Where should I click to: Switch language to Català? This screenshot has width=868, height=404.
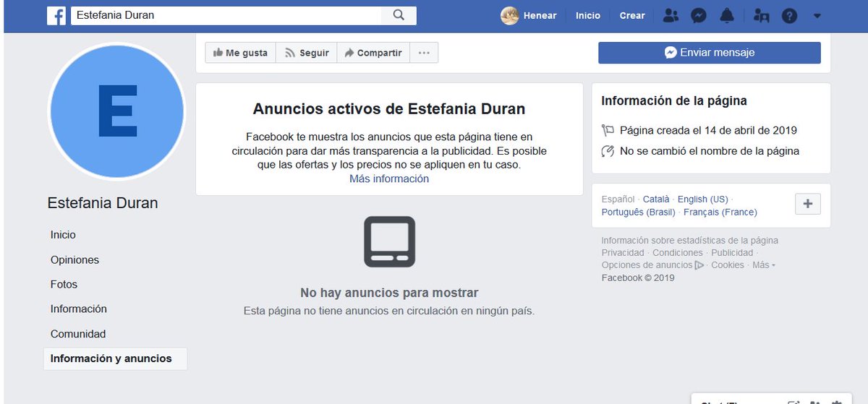[656, 199]
